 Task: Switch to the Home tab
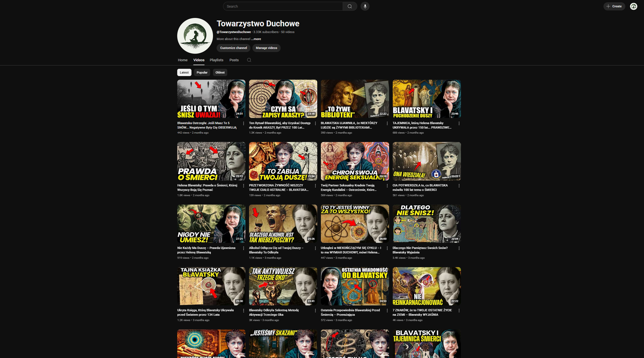click(183, 60)
